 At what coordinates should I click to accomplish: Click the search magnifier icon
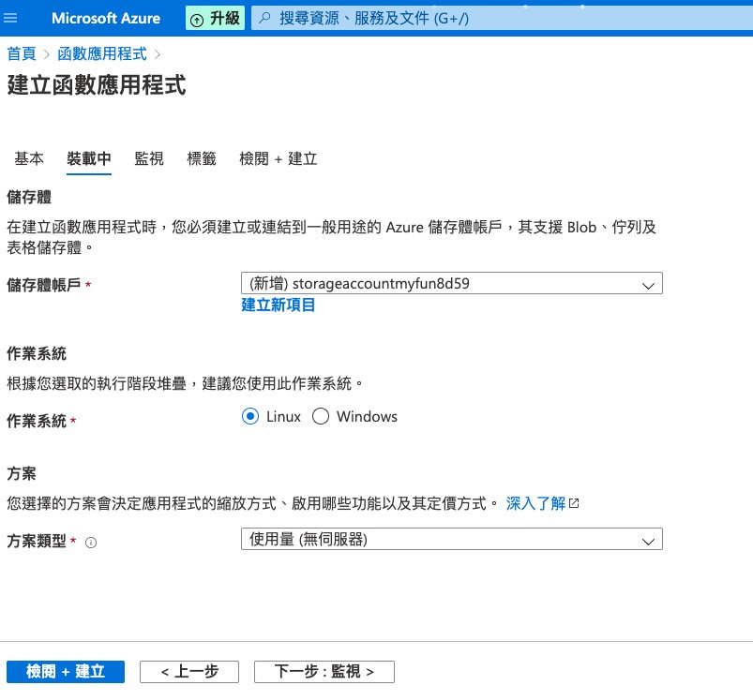coord(264,18)
